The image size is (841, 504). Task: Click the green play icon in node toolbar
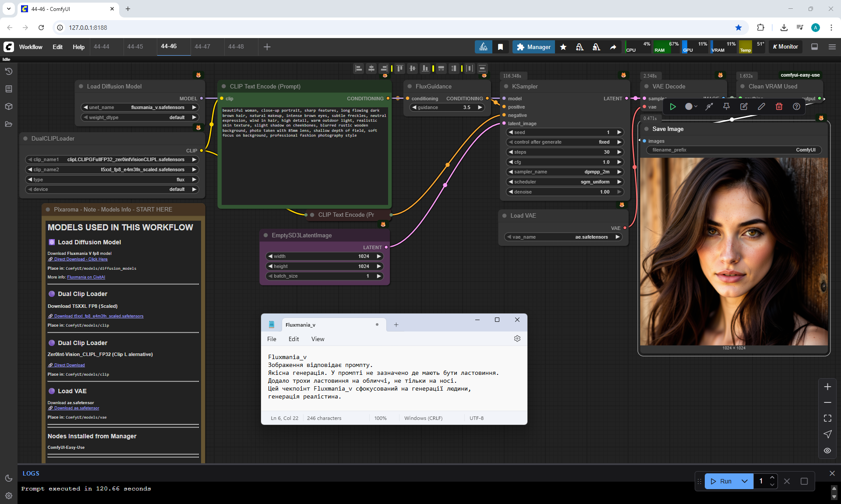coord(673,106)
